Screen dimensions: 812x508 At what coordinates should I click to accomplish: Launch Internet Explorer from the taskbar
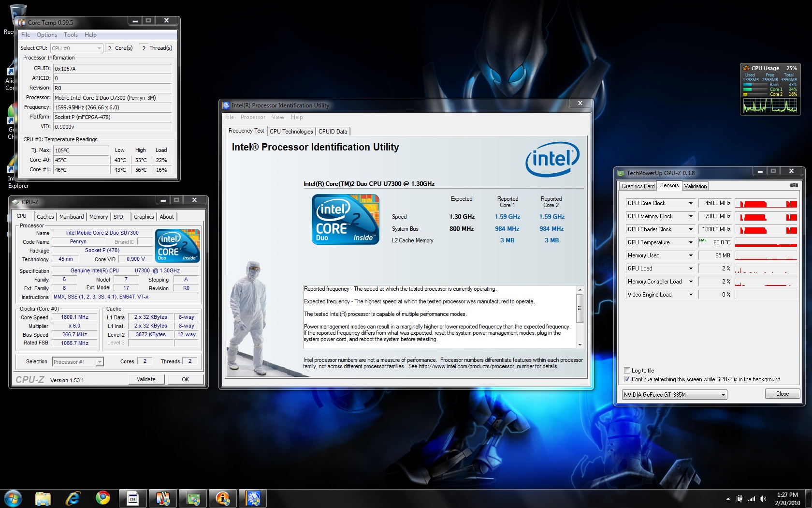pos(73,498)
